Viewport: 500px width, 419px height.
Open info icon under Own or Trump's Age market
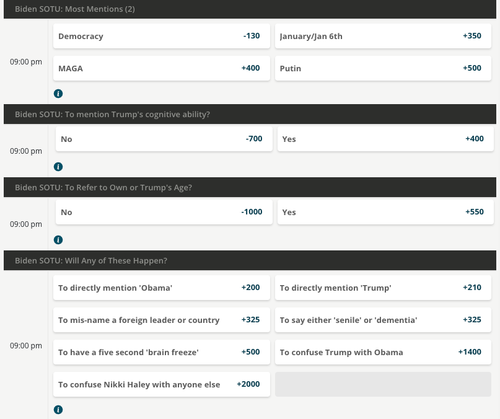58,240
